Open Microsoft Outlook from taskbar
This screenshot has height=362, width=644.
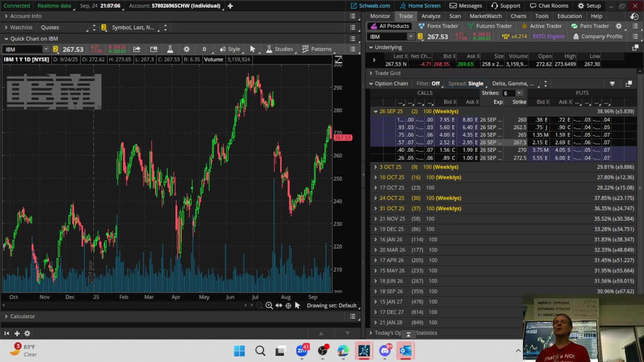pos(405,350)
